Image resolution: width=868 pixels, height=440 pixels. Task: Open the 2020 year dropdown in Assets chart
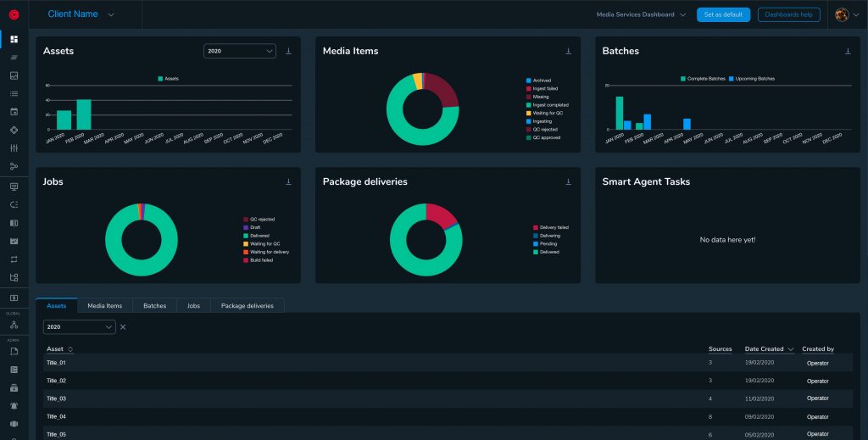point(240,52)
